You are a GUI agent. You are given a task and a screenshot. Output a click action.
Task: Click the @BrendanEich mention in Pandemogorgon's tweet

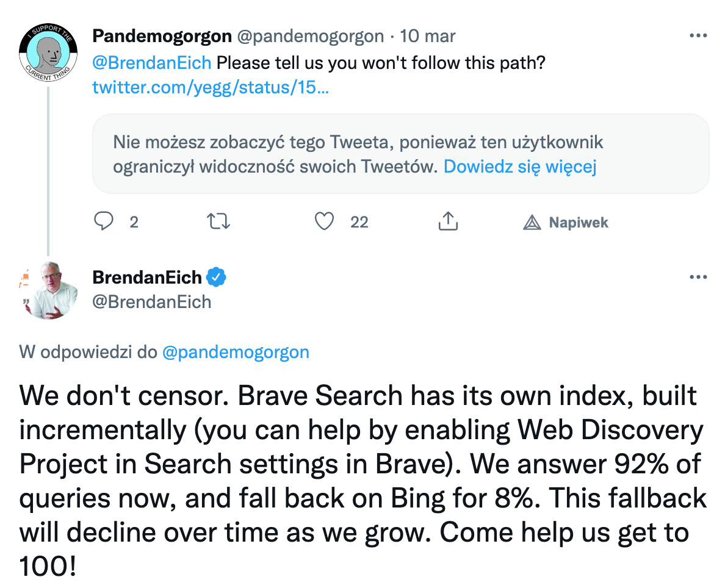[x=152, y=63]
